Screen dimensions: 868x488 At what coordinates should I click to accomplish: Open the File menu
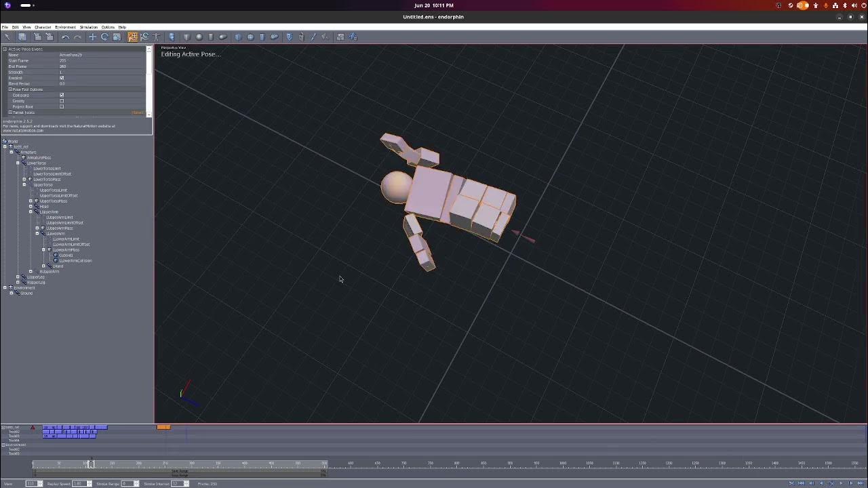coord(5,27)
